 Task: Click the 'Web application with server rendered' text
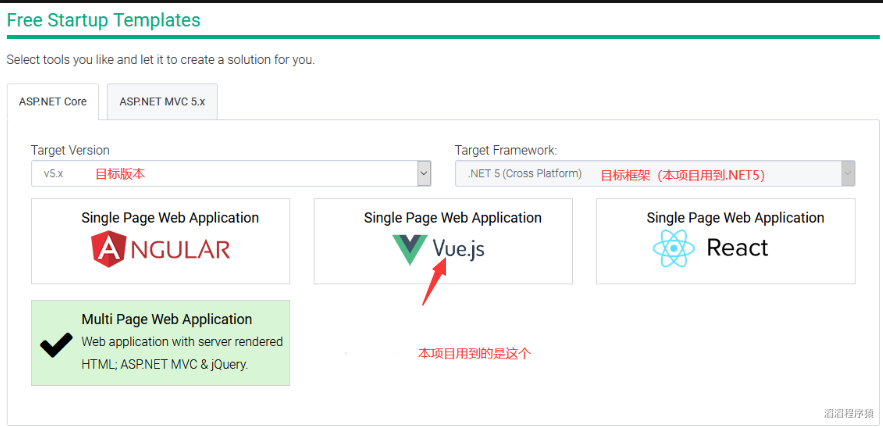pyautogui.click(x=182, y=342)
